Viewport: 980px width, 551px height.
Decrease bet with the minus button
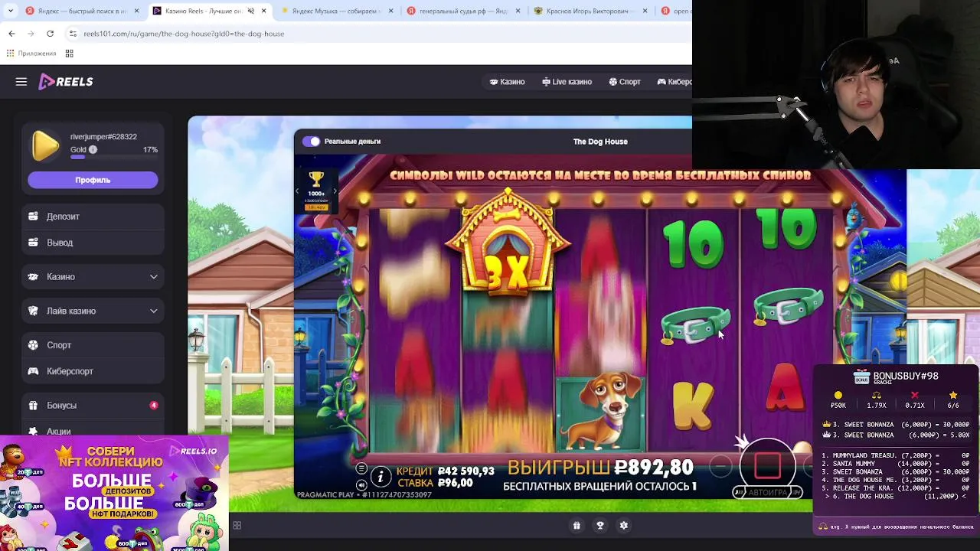pos(720,465)
